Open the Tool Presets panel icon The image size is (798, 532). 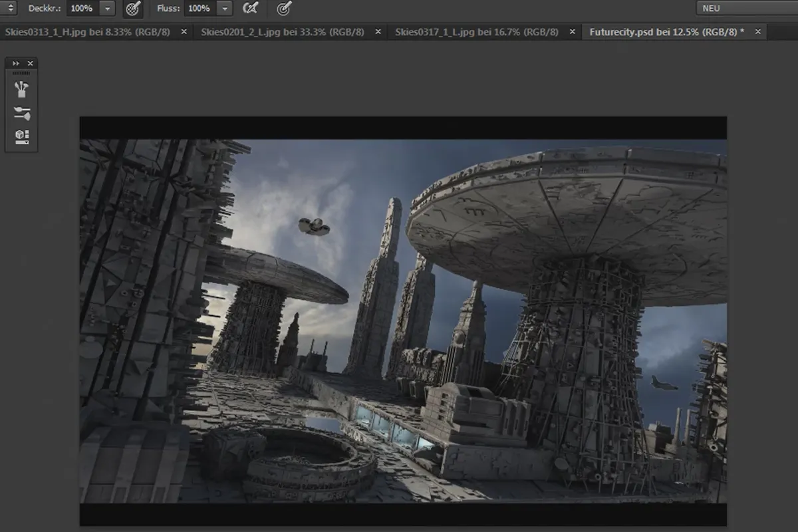[22, 136]
